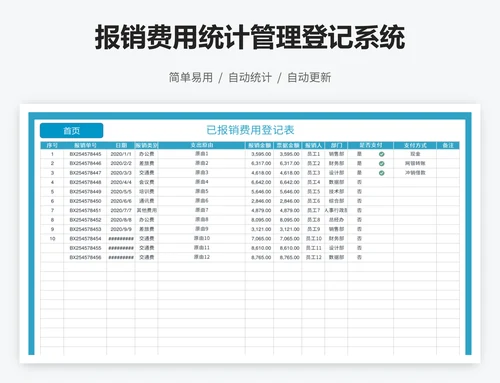Image resolution: width=500 pixels, height=383 pixels.
Task: Select the 培训费 category cell
Action: coord(147,192)
